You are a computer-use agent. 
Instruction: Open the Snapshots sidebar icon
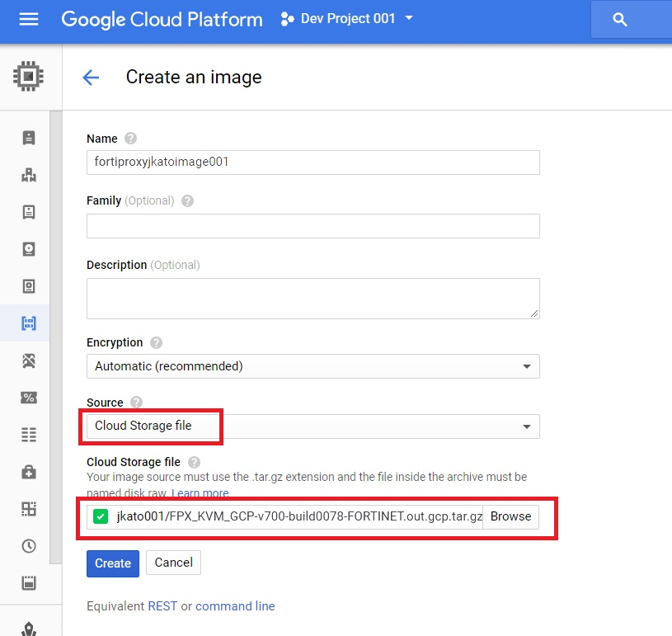(29, 286)
